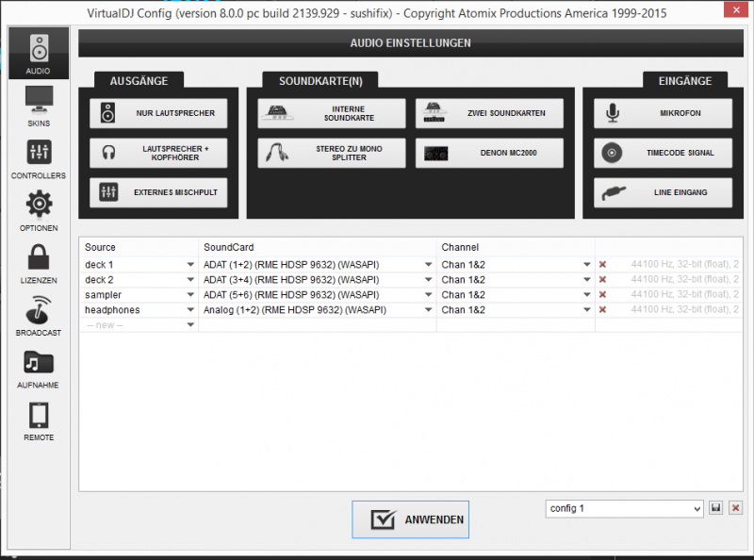The height and width of the screenshot is (560, 754).
Task: Open channel dropdown in sampler row
Action: 586,295
